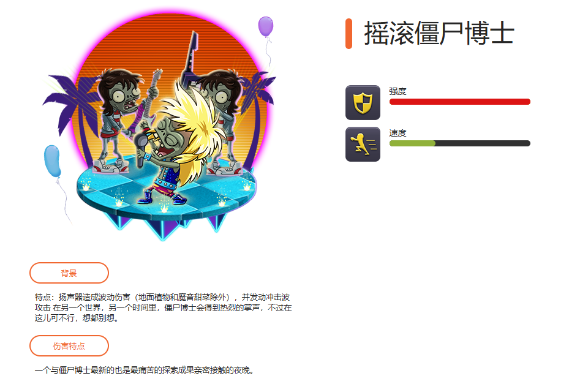Screen dimensions: 569x392
Task: Click the red 强度 strength bar
Action: (460, 102)
